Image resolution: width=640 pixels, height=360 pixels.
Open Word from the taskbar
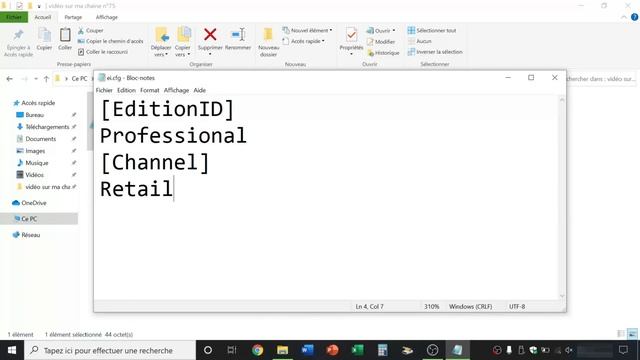[x=307, y=350]
